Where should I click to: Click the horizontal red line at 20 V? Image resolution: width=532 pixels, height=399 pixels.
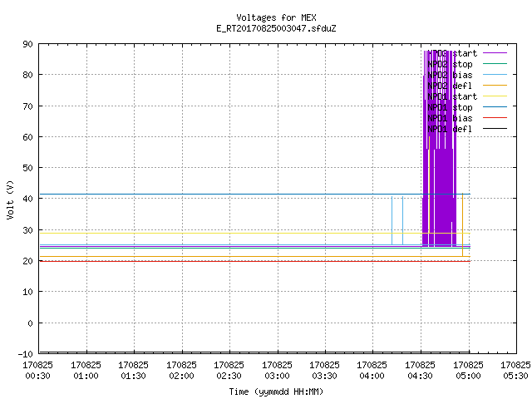[254, 261]
